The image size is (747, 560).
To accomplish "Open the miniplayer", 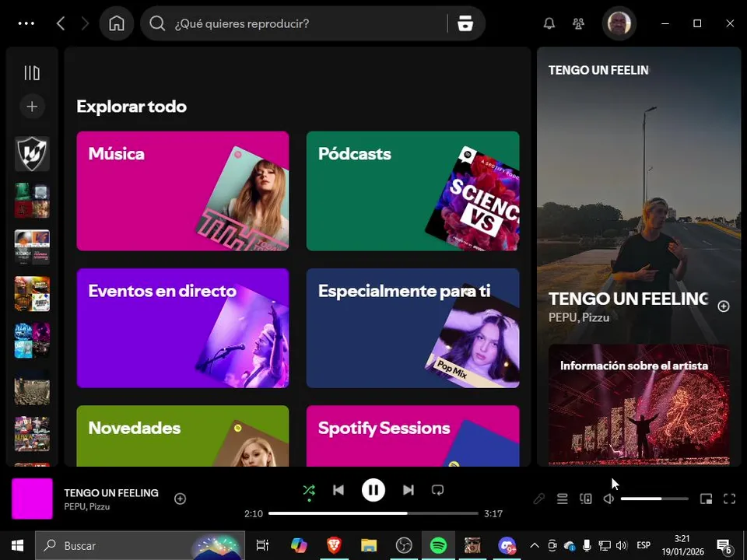I will pyautogui.click(x=706, y=499).
